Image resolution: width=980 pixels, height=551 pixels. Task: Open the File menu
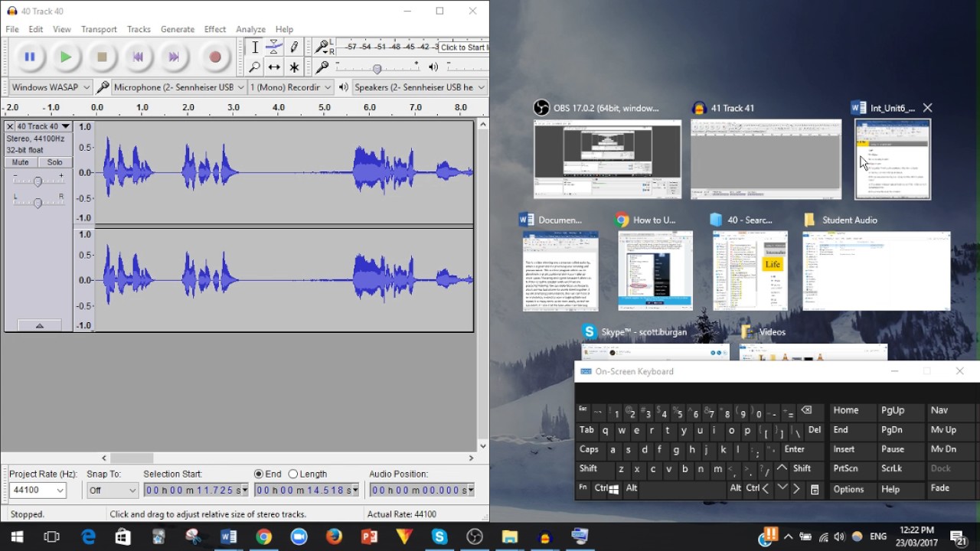pyautogui.click(x=12, y=29)
